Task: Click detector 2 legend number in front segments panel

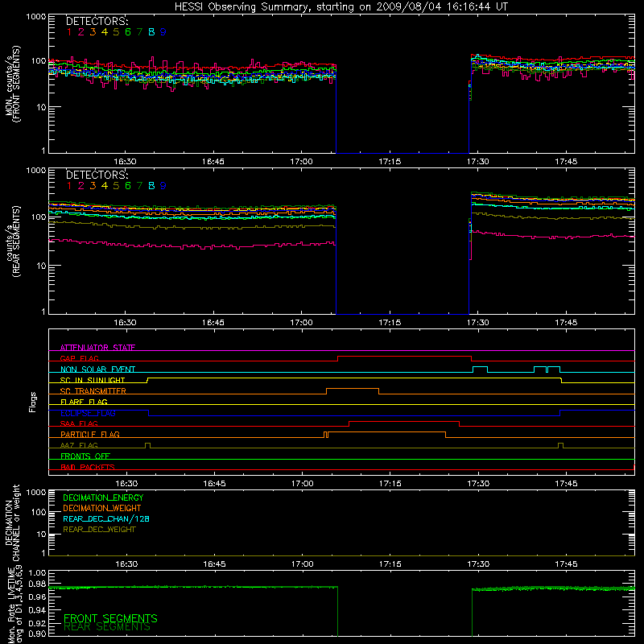Action: [81, 32]
